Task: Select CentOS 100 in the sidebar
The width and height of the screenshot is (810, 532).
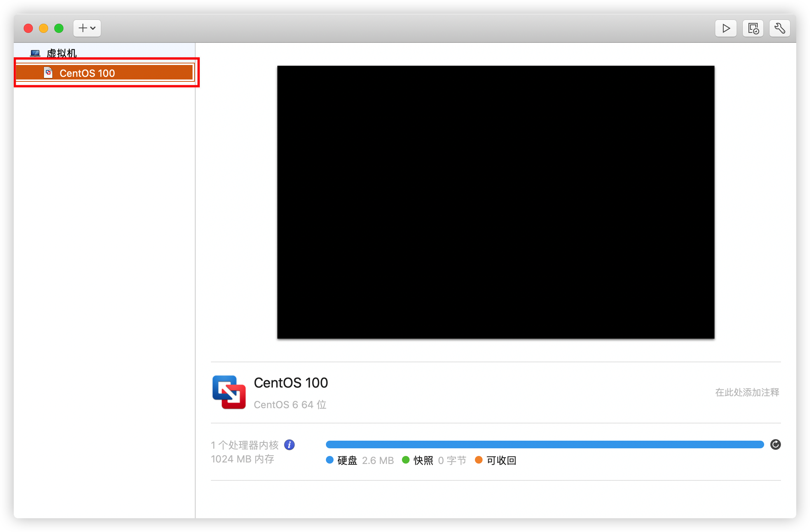Action: (x=105, y=73)
